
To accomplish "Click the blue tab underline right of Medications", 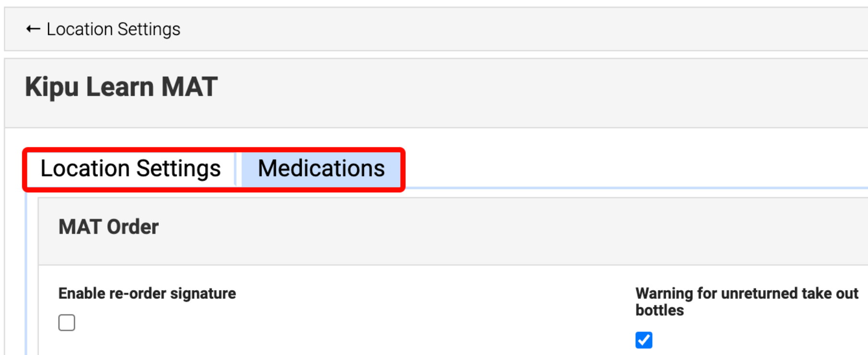I will 624,188.
